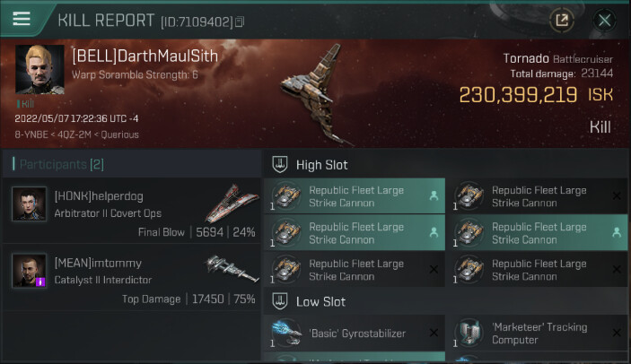This screenshot has height=364, width=631.
Task: Open helperdog's pilot portrait
Action: pyautogui.click(x=30, y=204)
